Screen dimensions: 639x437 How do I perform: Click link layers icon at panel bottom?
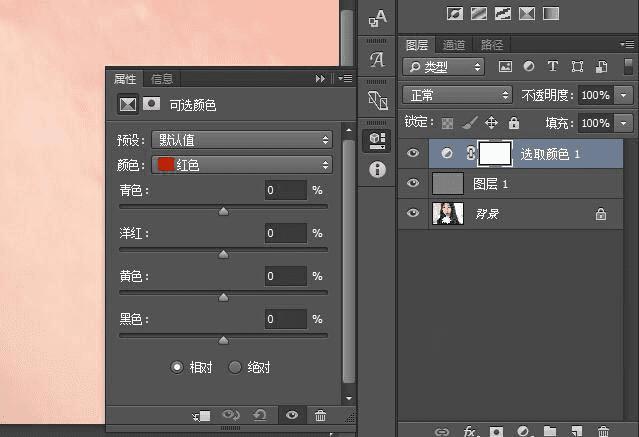(442, 431)
